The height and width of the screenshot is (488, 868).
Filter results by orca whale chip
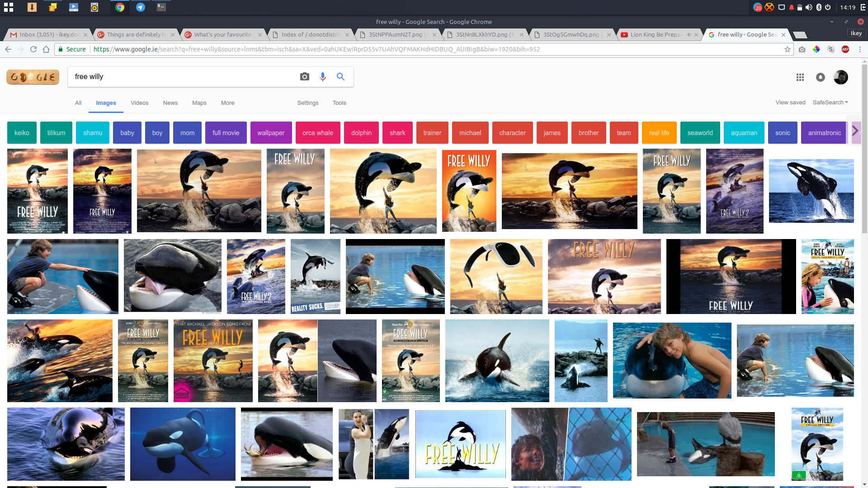318,133
